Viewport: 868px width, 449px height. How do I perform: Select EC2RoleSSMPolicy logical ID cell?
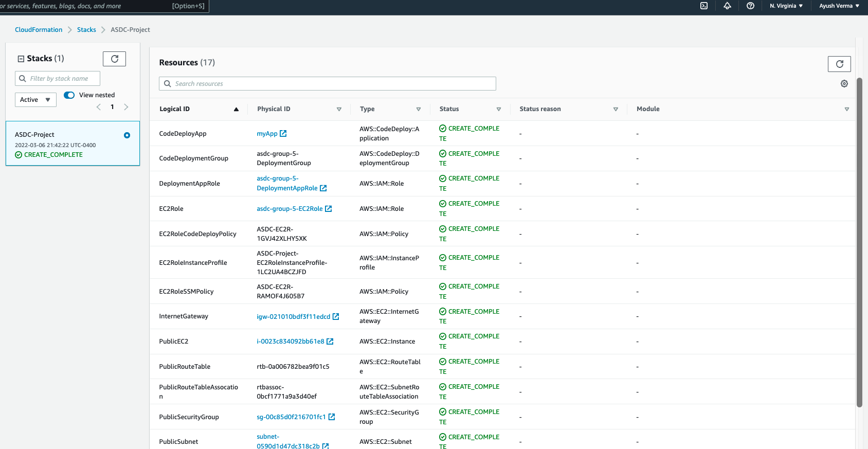(x=186, y=292)
